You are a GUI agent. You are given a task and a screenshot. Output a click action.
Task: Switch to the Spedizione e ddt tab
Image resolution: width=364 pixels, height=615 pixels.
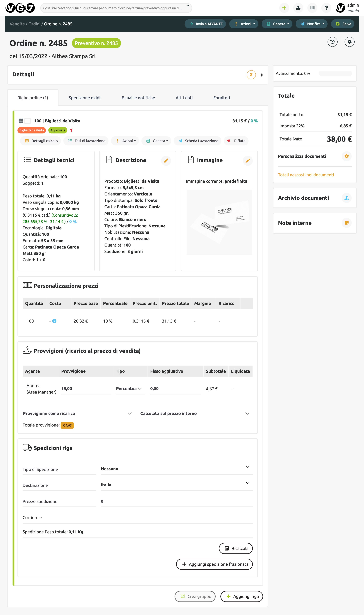[x=85, y=98]
